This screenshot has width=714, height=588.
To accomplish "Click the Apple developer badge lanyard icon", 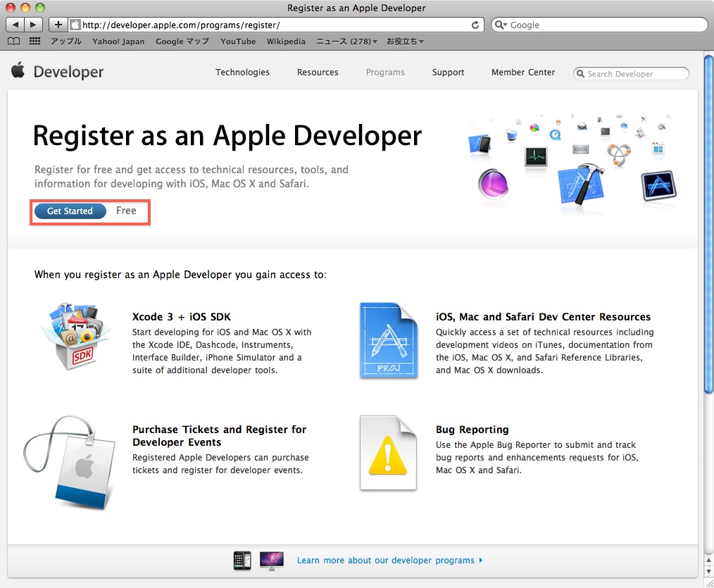I will tap(70, 462).
